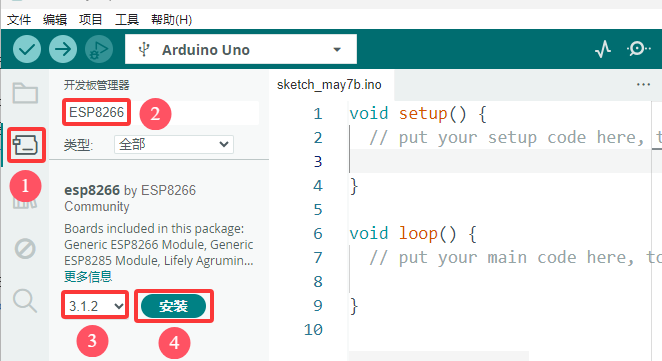Open the Boards Manager sidebar icon

point(25,145)
